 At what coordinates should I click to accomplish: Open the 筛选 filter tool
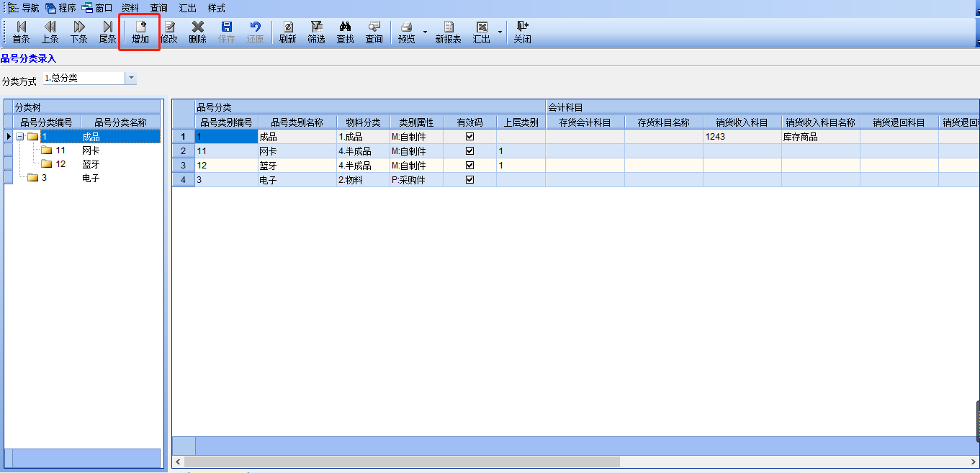(x=317, y=32)
